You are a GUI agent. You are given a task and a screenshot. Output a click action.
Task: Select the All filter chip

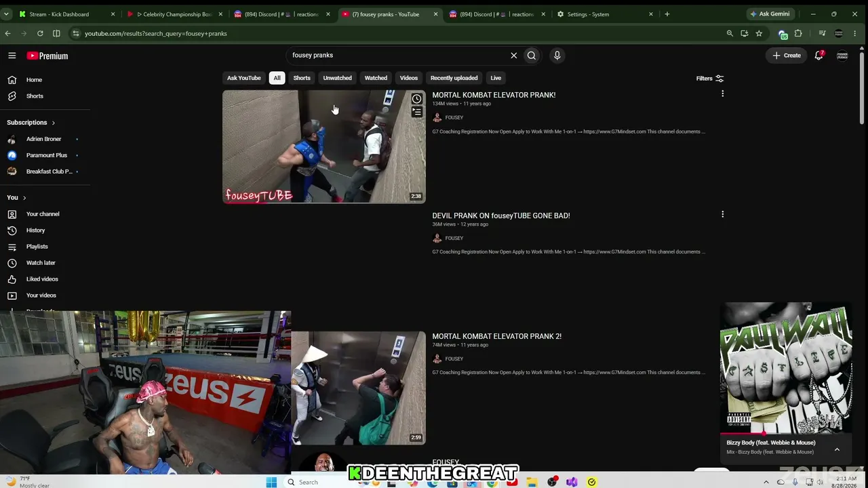click(x=277, y=78)
